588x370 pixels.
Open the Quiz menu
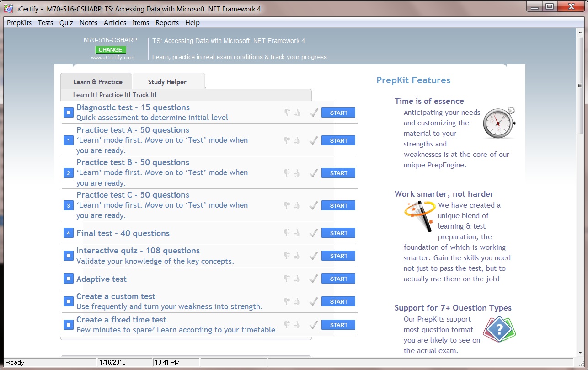(x=66, y=22)
